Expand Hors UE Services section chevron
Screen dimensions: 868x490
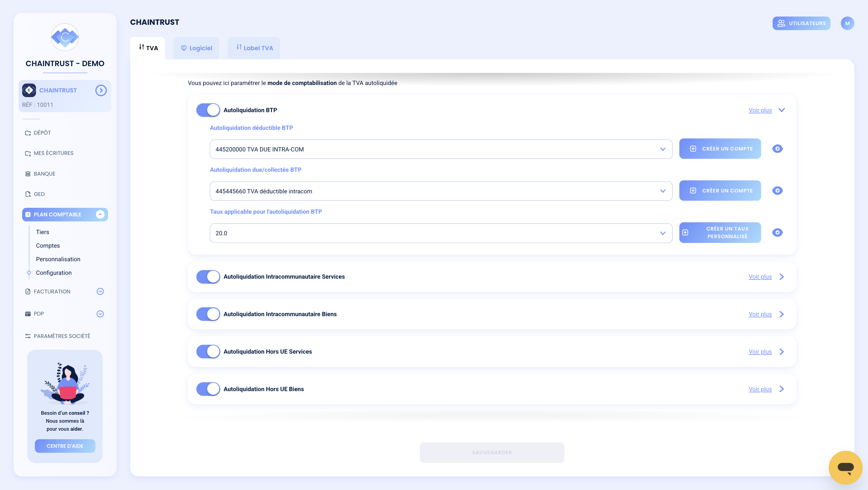coord(782,352)
